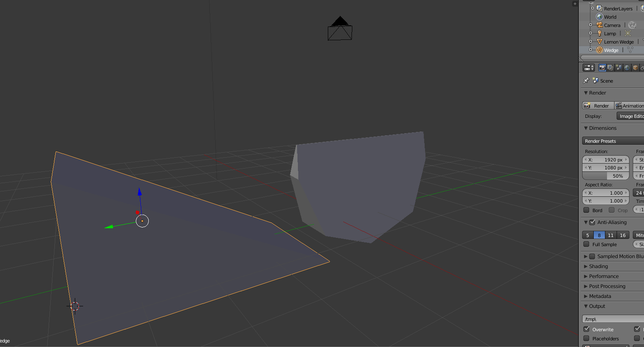Click the red X-axis manipulator handle

[x=137, y=212]
